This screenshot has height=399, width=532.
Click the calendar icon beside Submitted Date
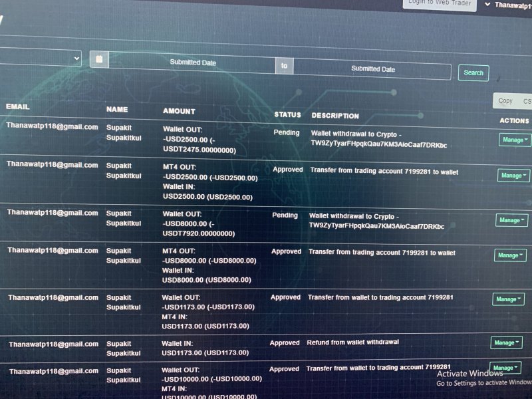coord(99,59)
